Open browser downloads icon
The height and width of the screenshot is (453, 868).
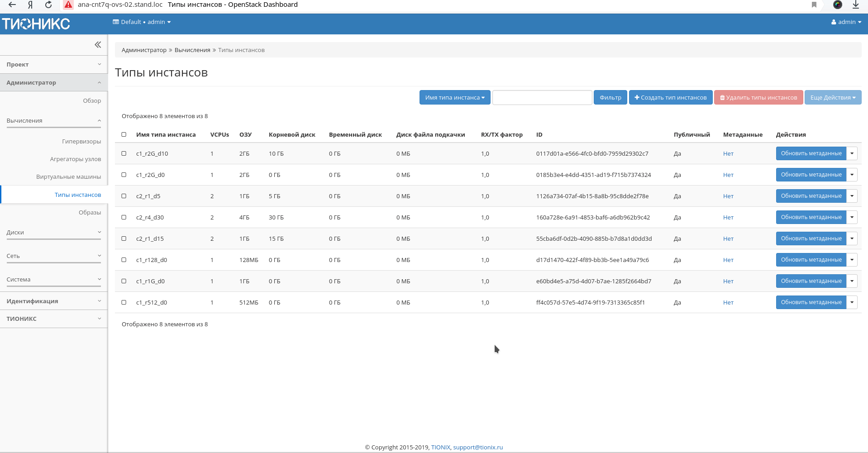[855, 5]
